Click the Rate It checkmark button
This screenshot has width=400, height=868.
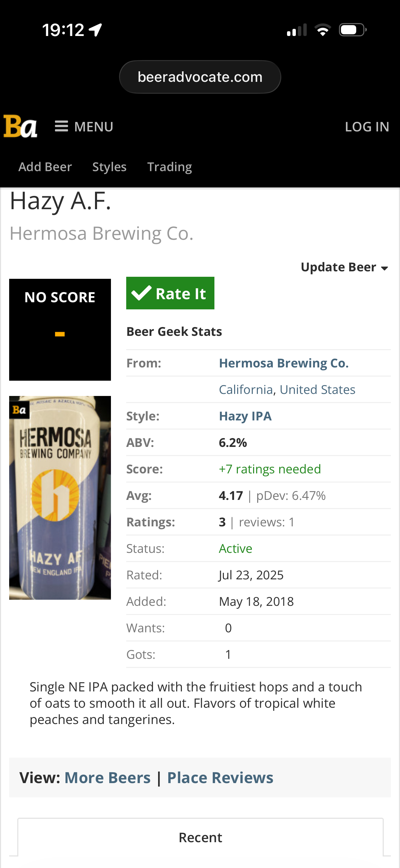(170, 293)
